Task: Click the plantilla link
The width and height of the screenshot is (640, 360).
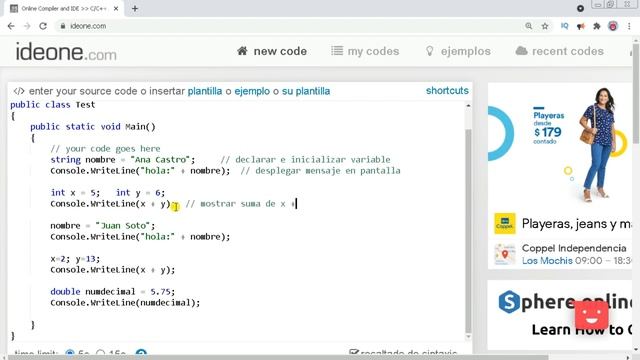Action: [x=205, y=91]
